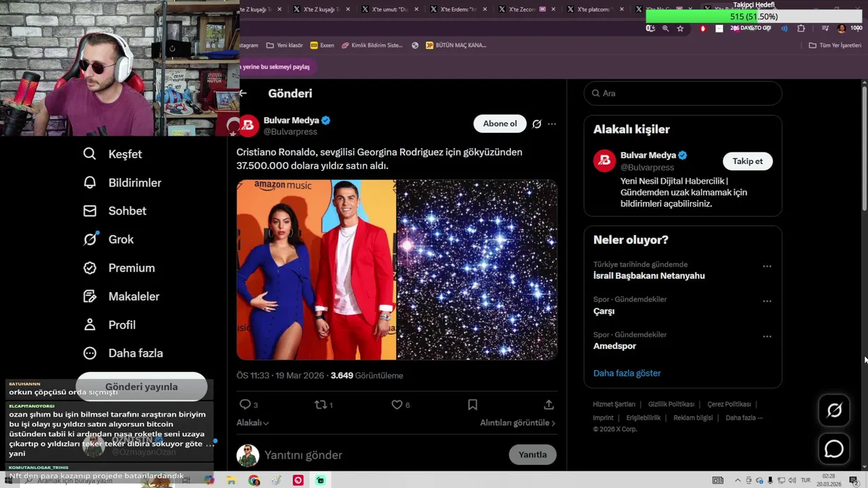Image resolution: width=868 pixels, height=488 pixels.
Task: Open Exxen bookmark
Action: 322,45
